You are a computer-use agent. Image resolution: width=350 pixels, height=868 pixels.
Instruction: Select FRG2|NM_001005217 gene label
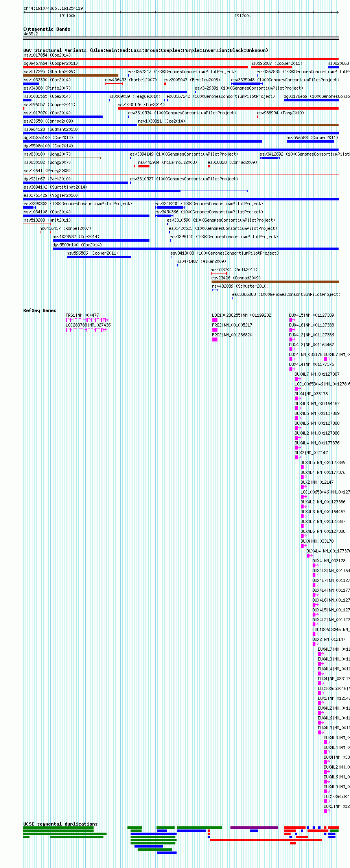pos(232,325)
